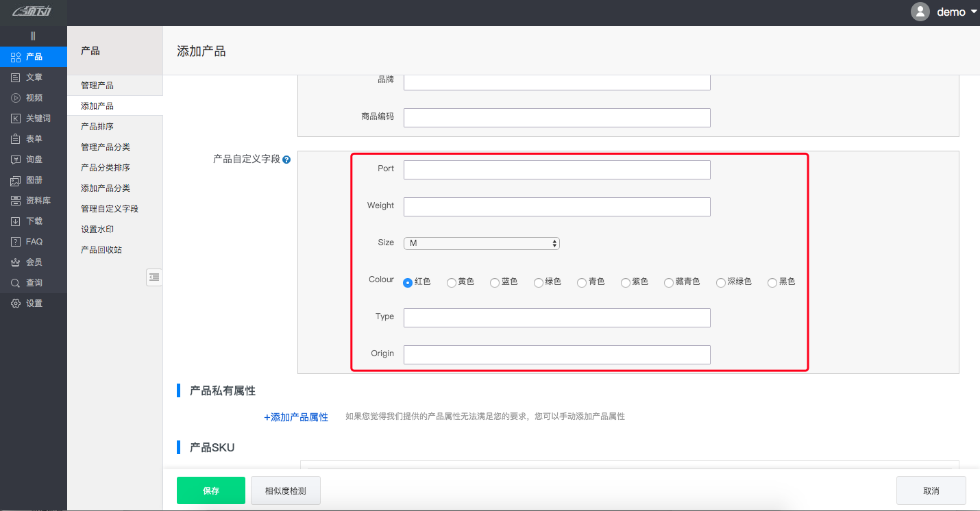
Task: Click the help icon next to 产品自定义字段
Action: [286, 158]
